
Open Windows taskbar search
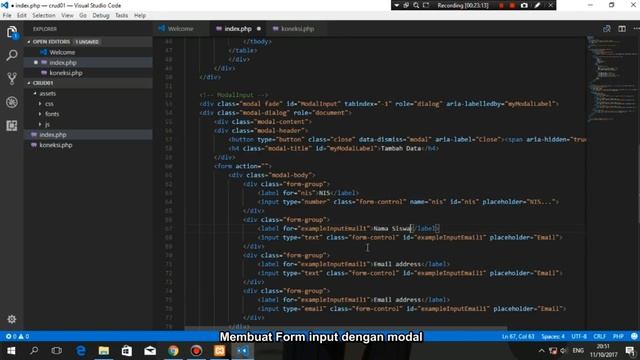34,351
